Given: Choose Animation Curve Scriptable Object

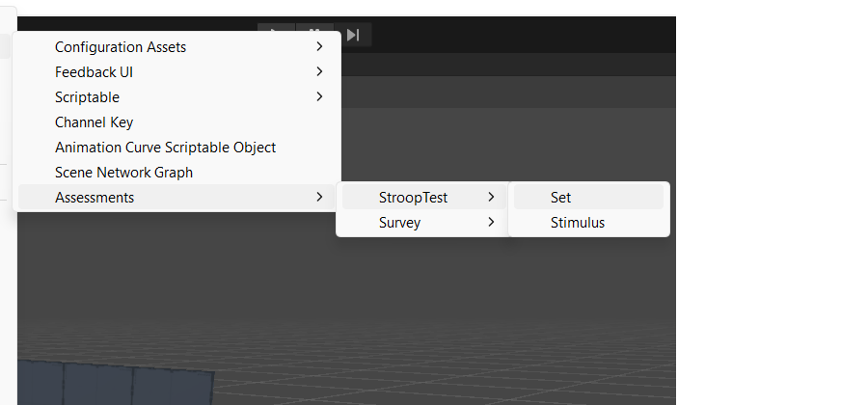Looking at the screenshot, I should (x=176, y=148).
